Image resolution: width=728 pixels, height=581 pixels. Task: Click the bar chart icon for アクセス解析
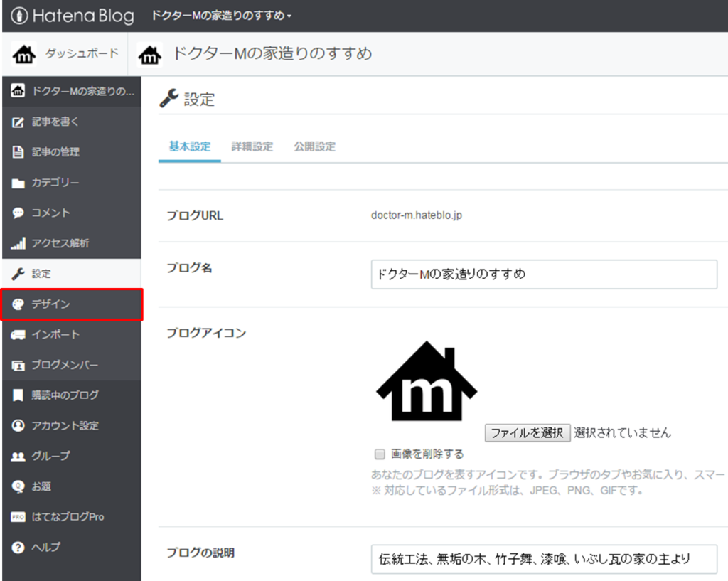pyautogui.click(x=18, y=243)
